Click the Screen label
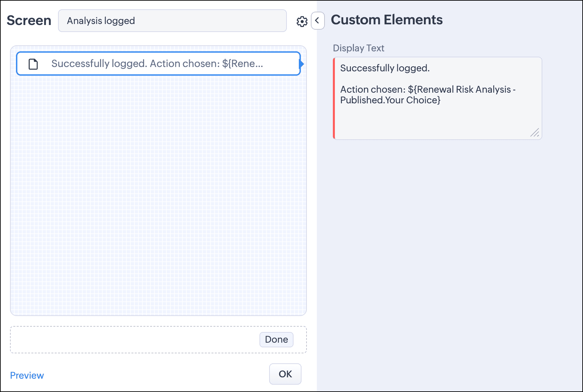Viewport: 583px width, 392px height. tap(29, 20)
